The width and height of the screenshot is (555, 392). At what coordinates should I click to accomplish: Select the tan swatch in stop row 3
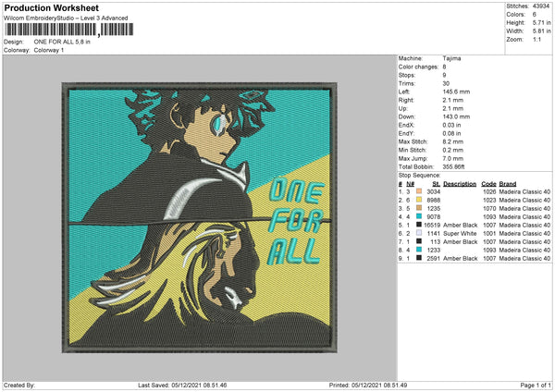click(419, 208)
